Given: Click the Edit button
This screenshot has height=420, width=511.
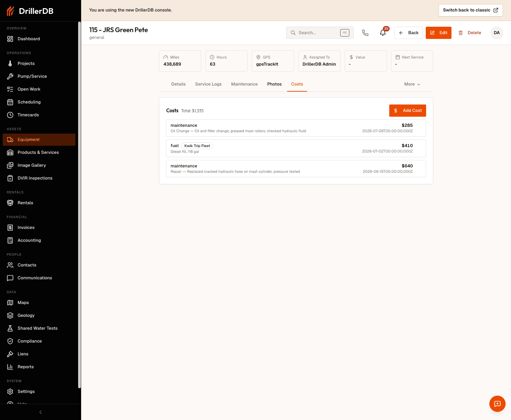Looking at the screenshot, I should [439, 33].
